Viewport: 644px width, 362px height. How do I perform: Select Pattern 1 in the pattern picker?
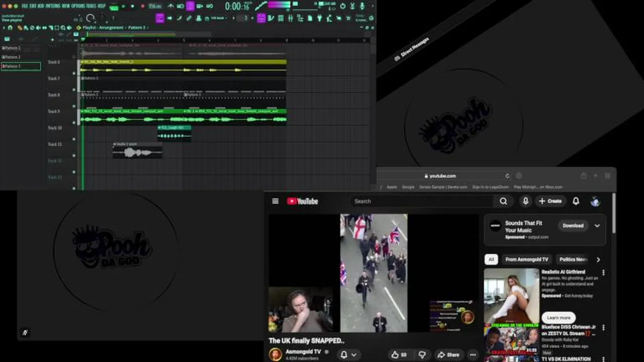coord(21,48)
